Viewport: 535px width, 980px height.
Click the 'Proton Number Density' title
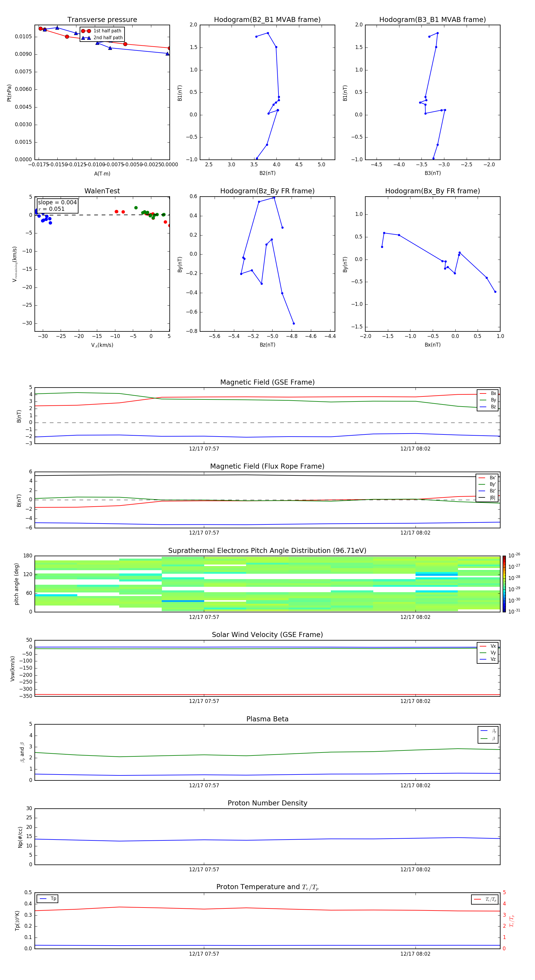tap(267, 803)
